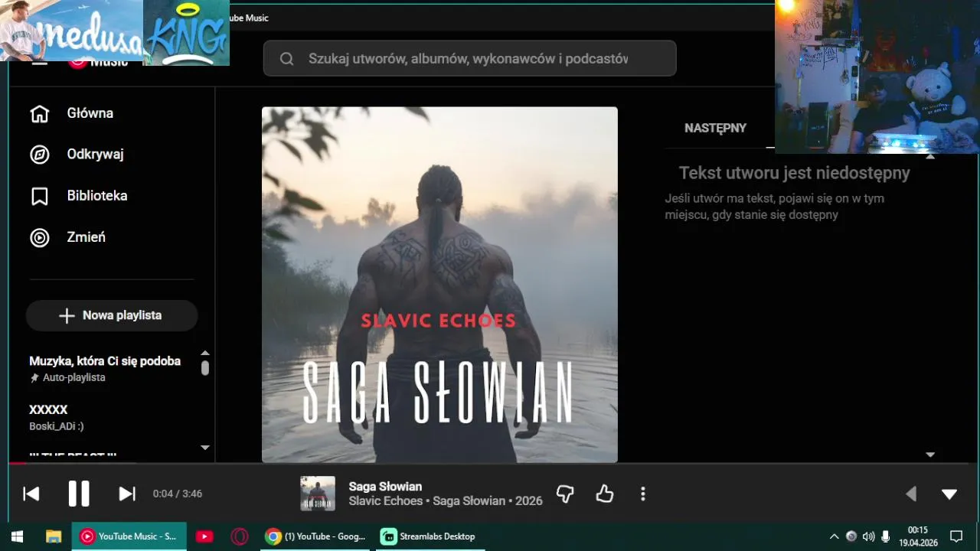
Task: Skip to next track
Action: pyautogui.click(x=127, y=494)
